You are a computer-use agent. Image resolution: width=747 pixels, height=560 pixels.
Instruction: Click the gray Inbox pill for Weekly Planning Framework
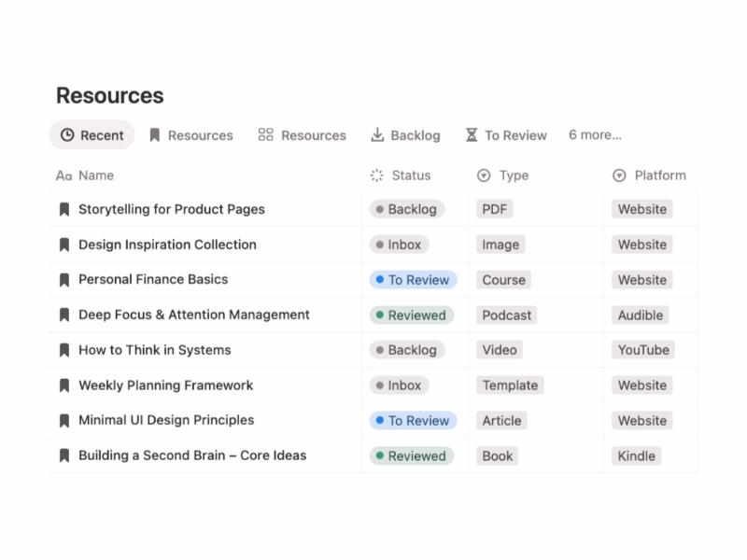point(400,385)
